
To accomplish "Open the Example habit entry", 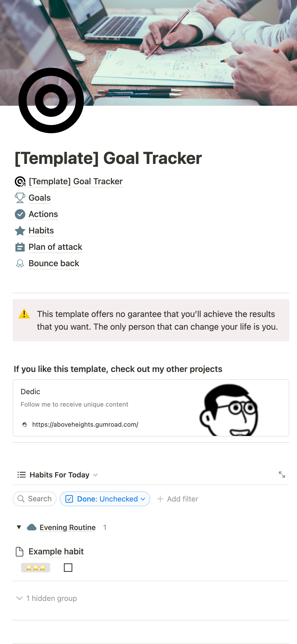I will tap(56, 551).
